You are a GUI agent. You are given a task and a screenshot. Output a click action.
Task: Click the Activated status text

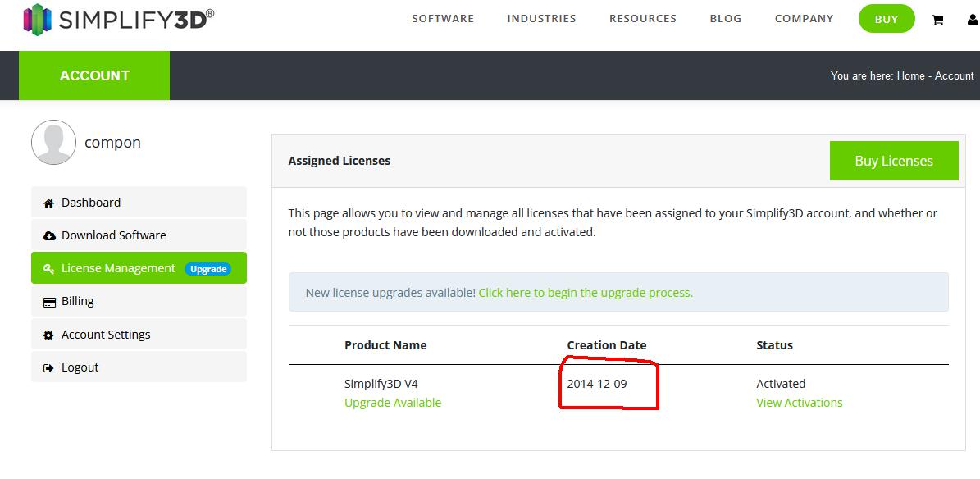[x=781, y=384]
